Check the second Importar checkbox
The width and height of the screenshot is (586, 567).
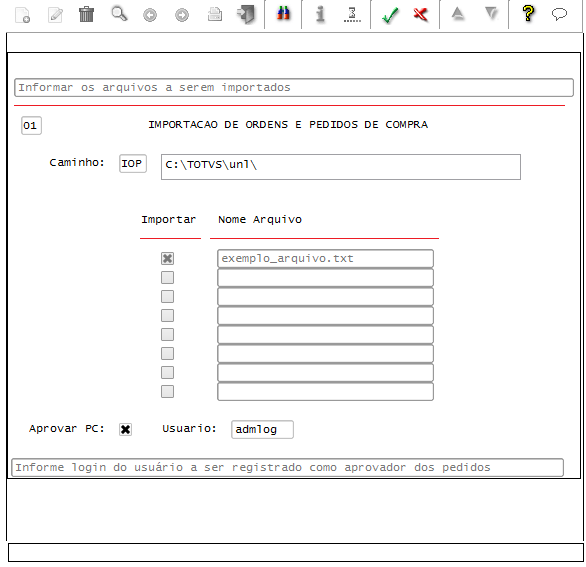pyautogui.click(x=167, y=277)
